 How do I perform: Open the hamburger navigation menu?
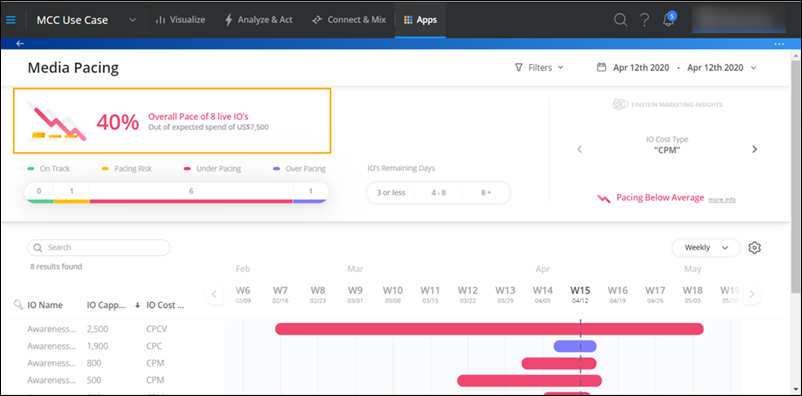pyautogui.click(x=11, y=20)
